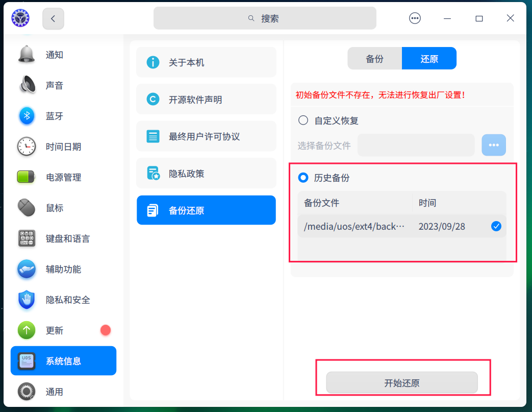Open the 辅助功能 settings label
This screenshot has height=412, width=532.
coord(63,269)
